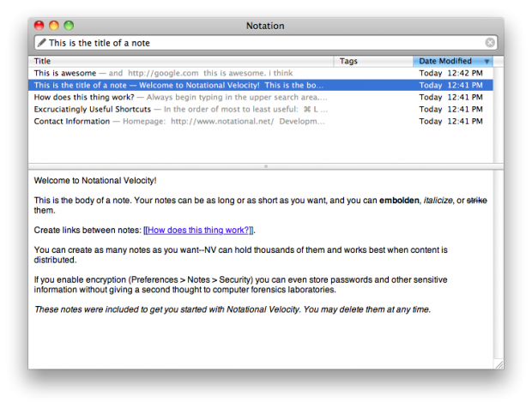
Task: Click the 12:42 PM date cell
Action: (450, 73)
